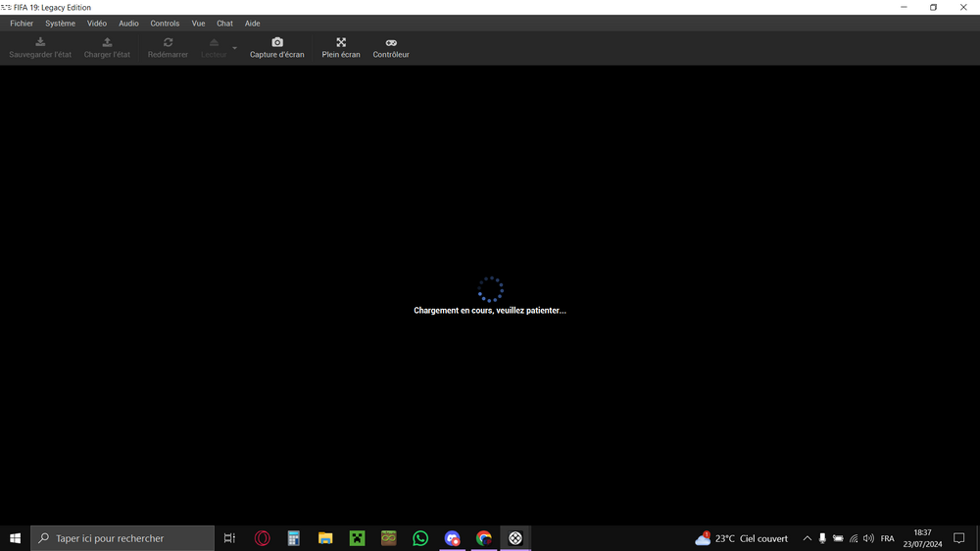Open the volume control in tray
The image size is (980, 551).
[x=868, y=538]
